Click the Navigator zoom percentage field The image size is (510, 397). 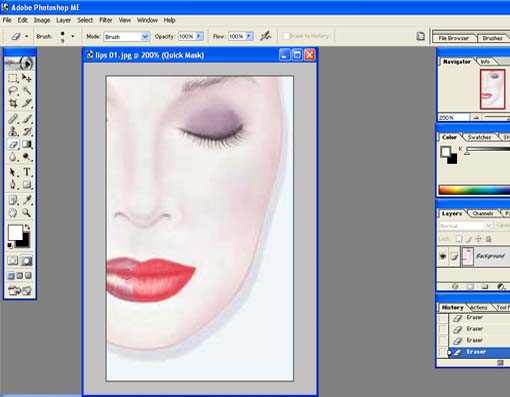click(x=453, y=118)
